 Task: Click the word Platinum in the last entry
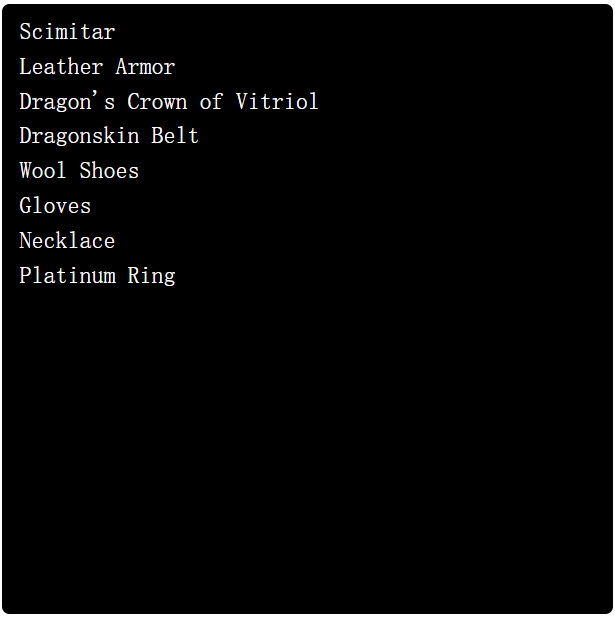[68, 275]
